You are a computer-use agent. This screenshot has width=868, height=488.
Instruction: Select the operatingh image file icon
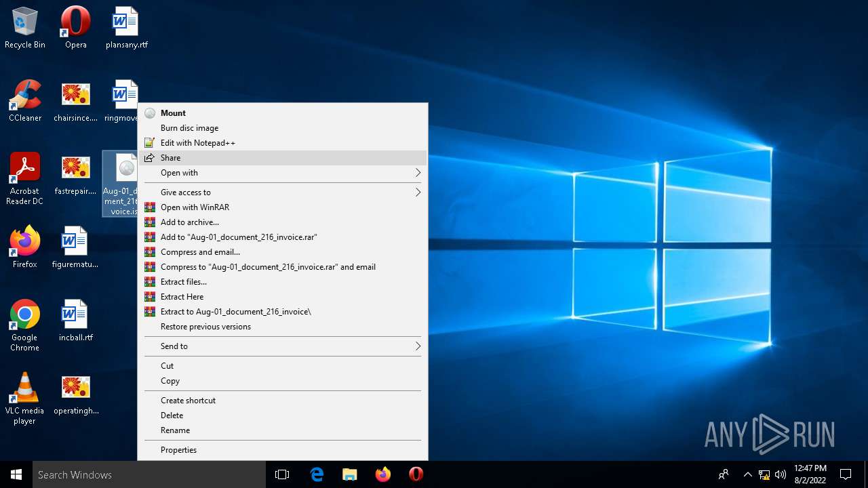76,394
